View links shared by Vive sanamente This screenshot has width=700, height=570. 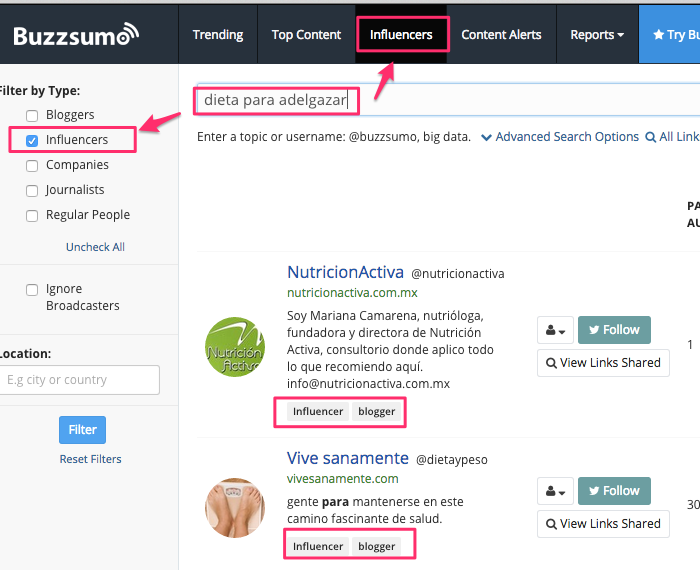(x=603, y=523)
